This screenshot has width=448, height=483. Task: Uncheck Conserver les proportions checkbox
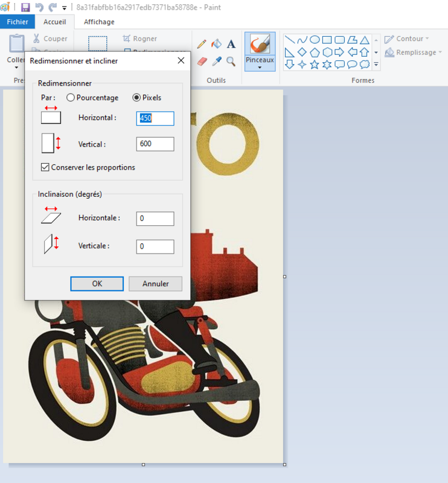pyautogui.click(x=45, y=167)
